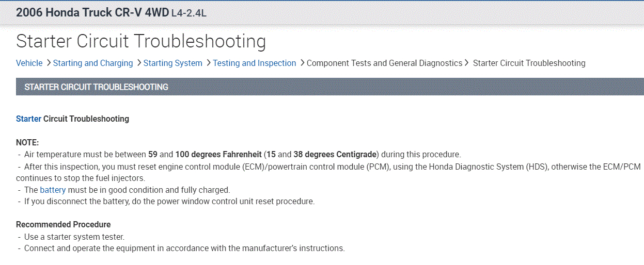
Task: Go to Starting and Charging breadcrumb
Action: pos(93,63)
